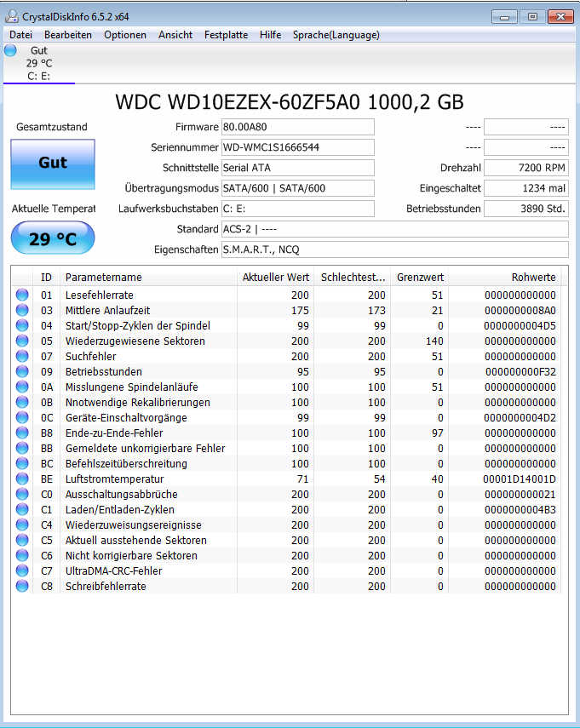Click status orb for Laden/Entladen-Zyklen
The width and height of the screenshot is (580, 728).
tap(22, 509)
